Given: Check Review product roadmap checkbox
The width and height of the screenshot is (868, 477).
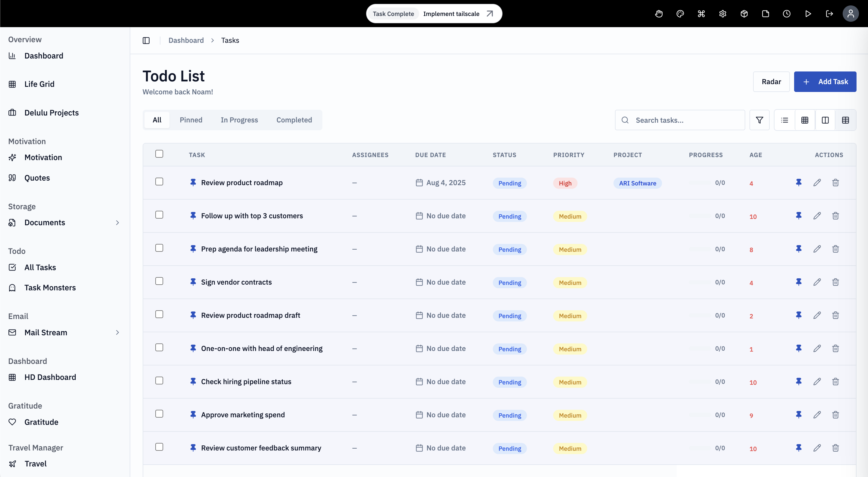Looking at the screenshot, I should 159,182.
